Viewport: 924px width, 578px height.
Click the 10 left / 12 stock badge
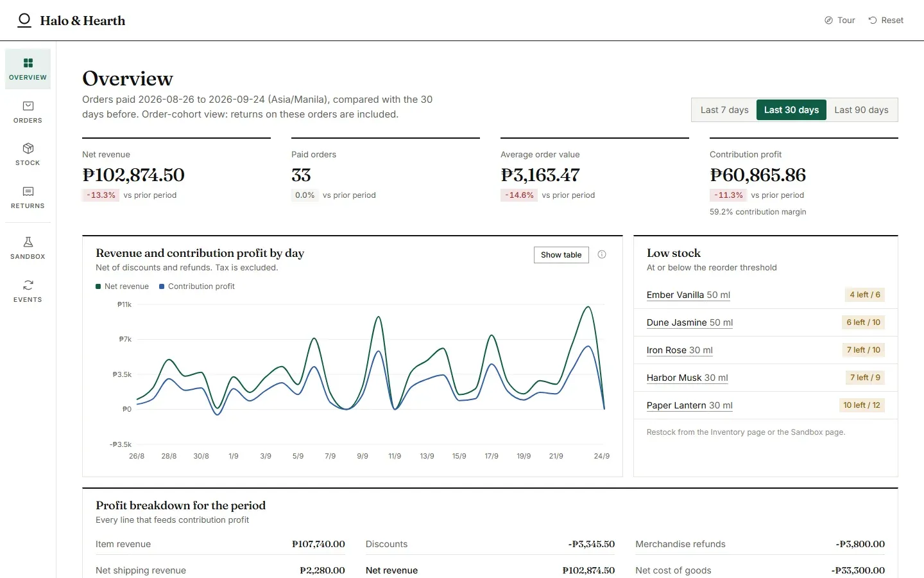(862, 405)
